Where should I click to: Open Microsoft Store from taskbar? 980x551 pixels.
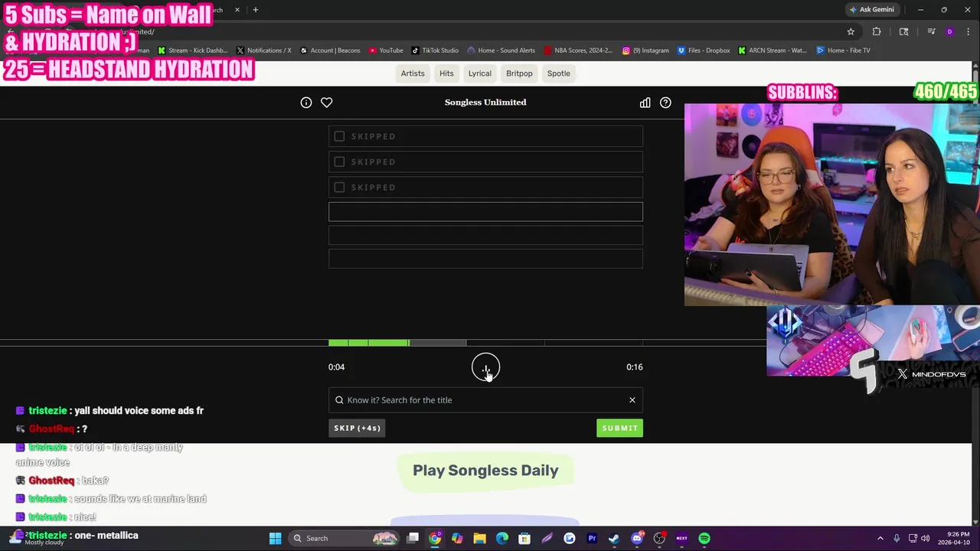pyautogui.click(x=524, y=539)
